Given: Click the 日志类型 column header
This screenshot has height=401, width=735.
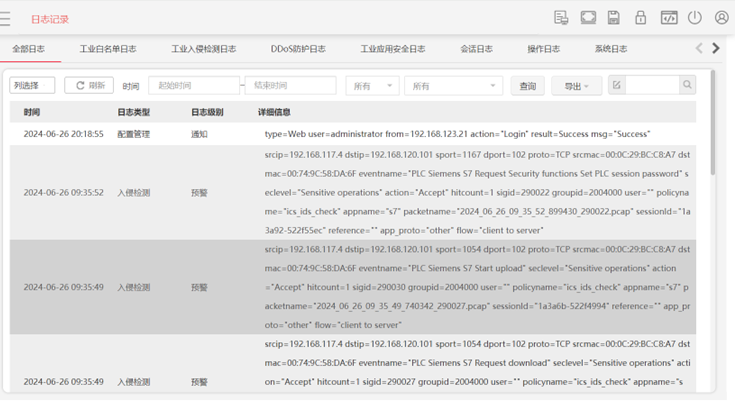Looking at the screenshot, I should [x=134, y=112].
